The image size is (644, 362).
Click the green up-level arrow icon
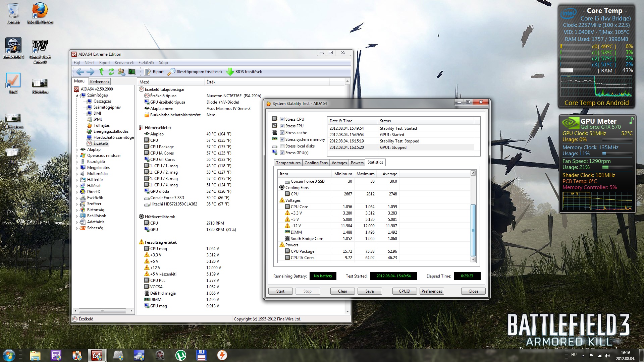(101, 71)
